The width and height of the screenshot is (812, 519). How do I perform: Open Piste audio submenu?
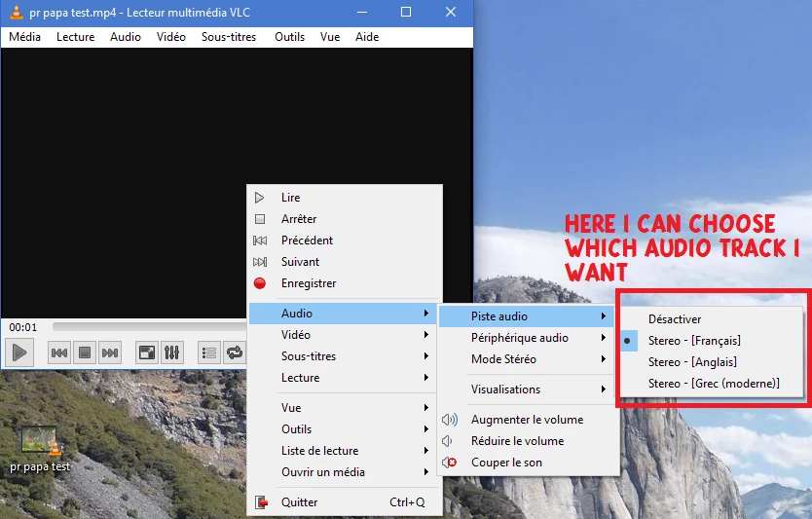tap(527, 316)
